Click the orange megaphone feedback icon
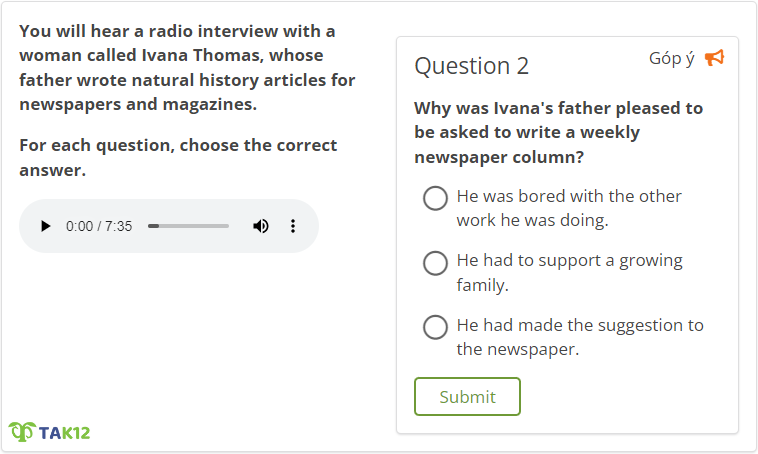 click(714, 58)
